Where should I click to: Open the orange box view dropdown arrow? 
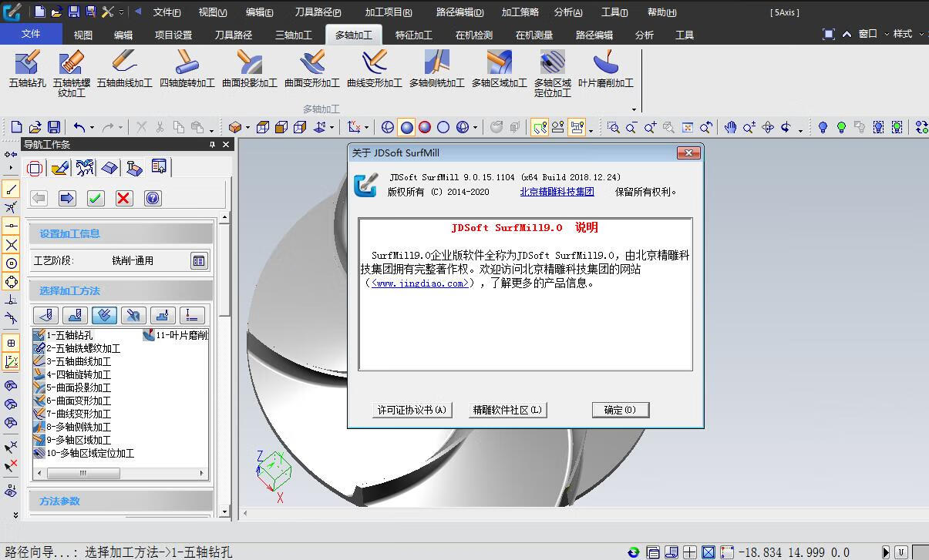click(246, 128)
